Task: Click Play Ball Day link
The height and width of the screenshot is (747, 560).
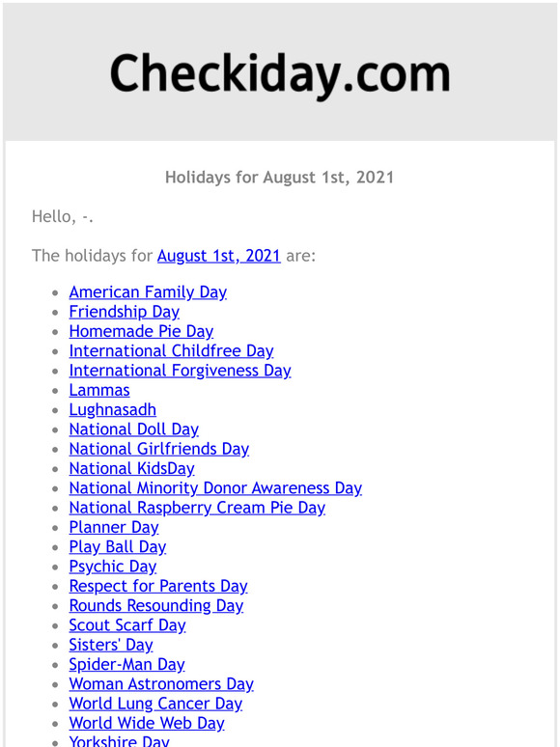Action: [x=118, y=547]
